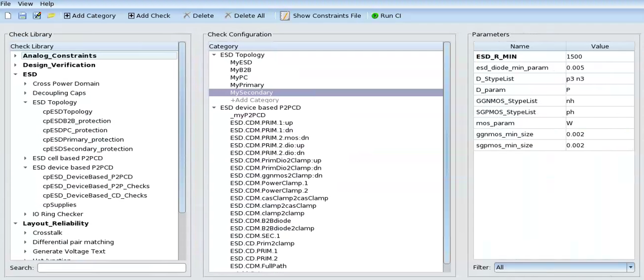644x280 pixels.
Task: Select cpESDPrimary_protection check
Action: click(x=83, y=140)
